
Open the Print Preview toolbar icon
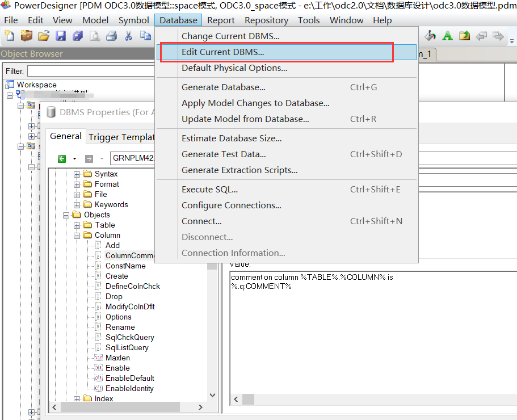[x=95, y=35]
